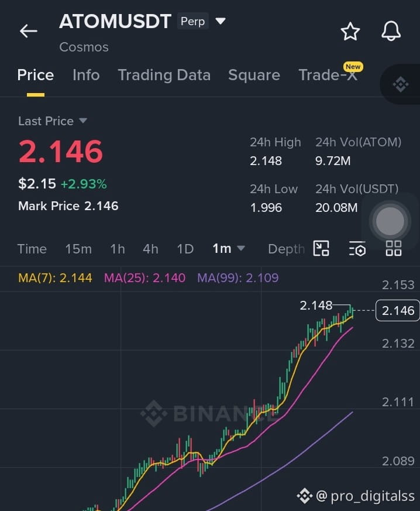The height and width of the screenshot is (511, 420).
Task: Open the Trading Data tab
Action: click(x=164, y=76)
